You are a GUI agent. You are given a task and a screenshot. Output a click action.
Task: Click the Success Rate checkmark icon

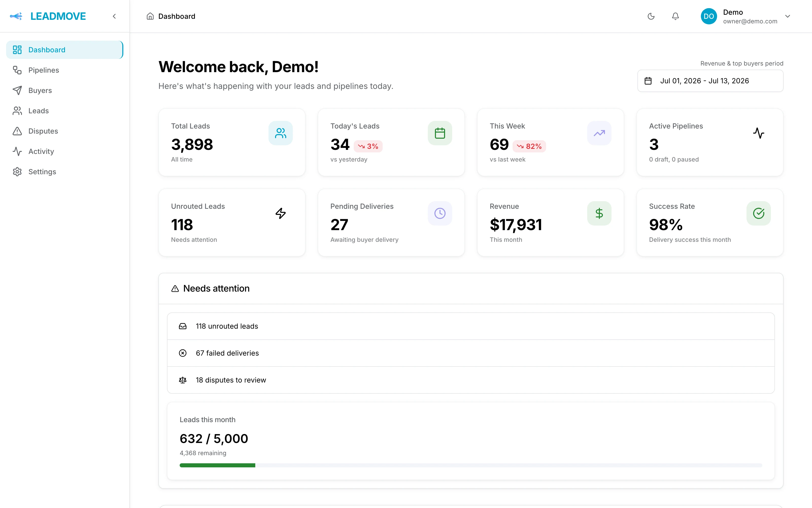click(x=758, y=213)
